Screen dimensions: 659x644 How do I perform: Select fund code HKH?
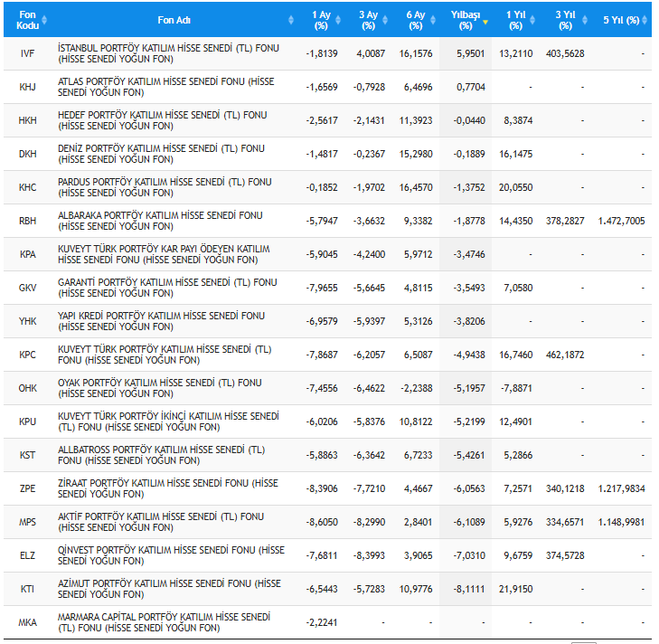tap(27, 120)
